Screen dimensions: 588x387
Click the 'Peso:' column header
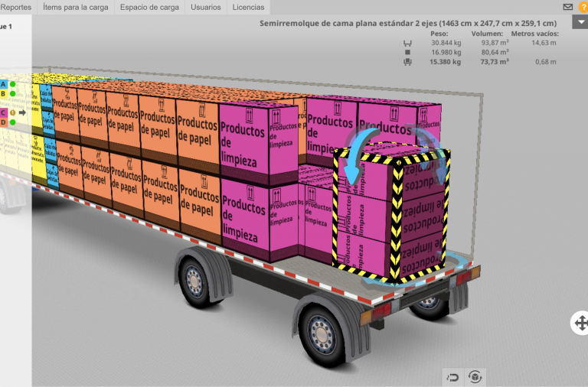pyautogui.click(x=439, y=34)
